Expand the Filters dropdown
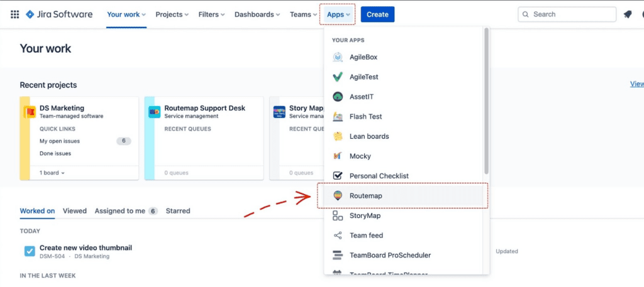This screenshot has height=287, width=644. point(211,14)
